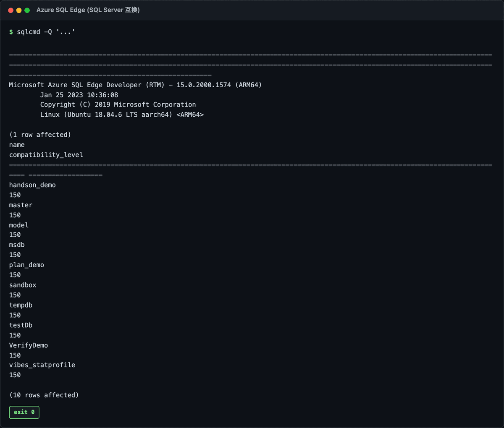Click the 150 value under plan_demo
Viewport: 504px width, 428px height.
15,275
